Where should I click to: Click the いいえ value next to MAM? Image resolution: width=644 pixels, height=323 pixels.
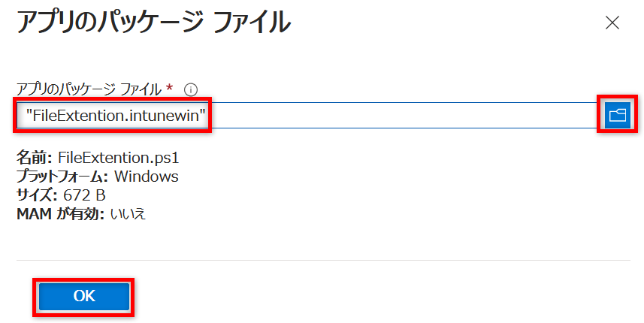point(128,214)
